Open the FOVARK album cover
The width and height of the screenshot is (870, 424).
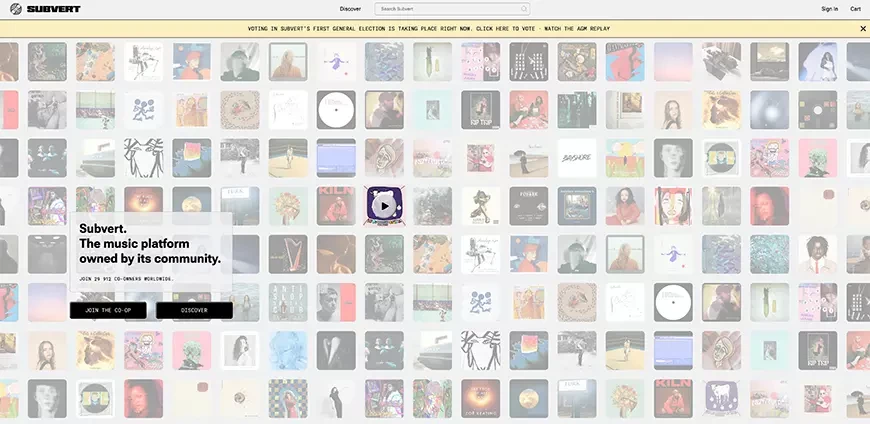[529, 206]
